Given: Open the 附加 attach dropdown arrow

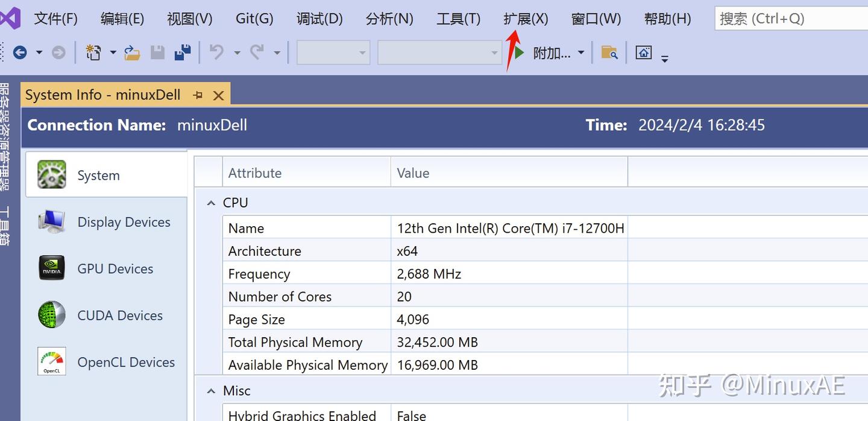Looking at the screenshot, I should point(580,53).
